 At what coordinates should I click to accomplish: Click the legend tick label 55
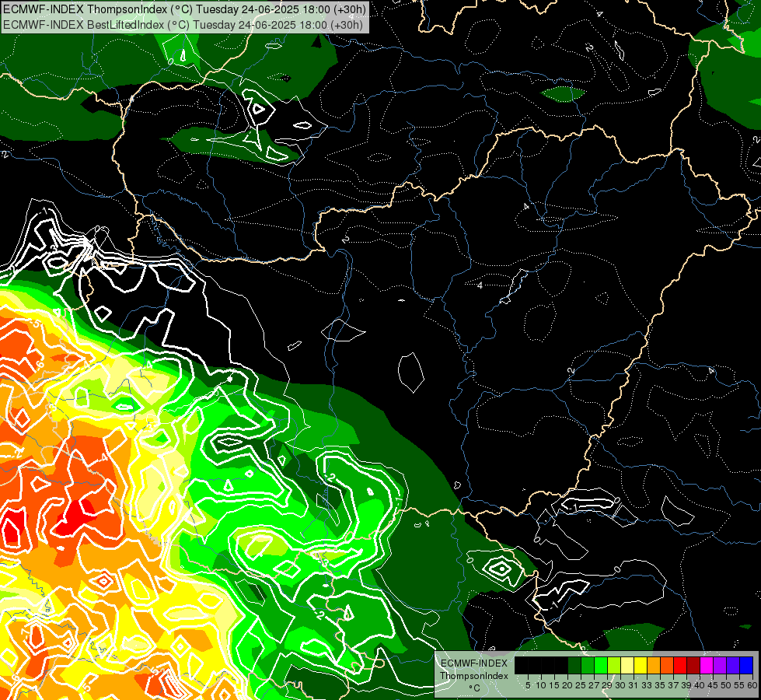click(x=738, y=685)
